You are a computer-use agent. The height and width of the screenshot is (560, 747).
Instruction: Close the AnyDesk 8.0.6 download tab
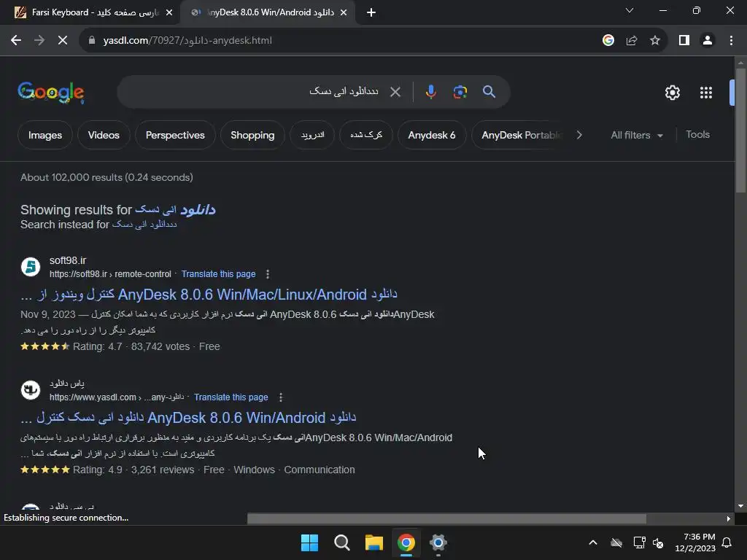click(344, 13)
